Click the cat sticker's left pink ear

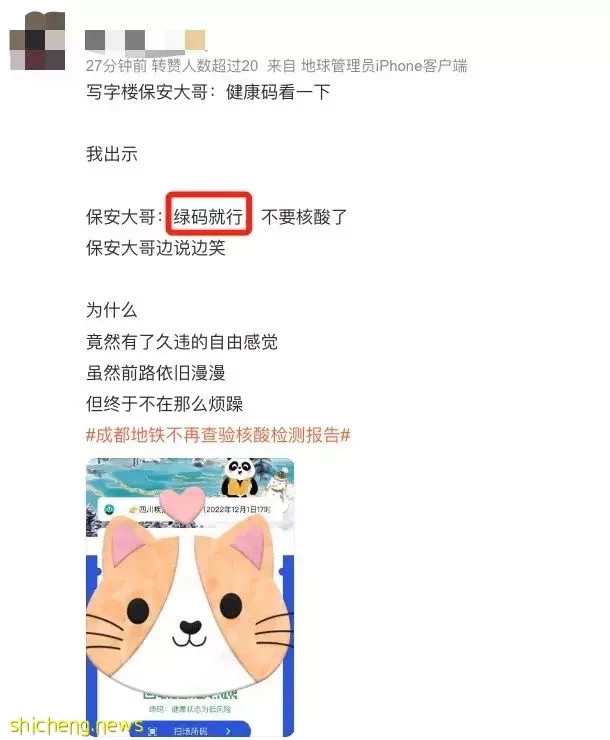(125, 544)
